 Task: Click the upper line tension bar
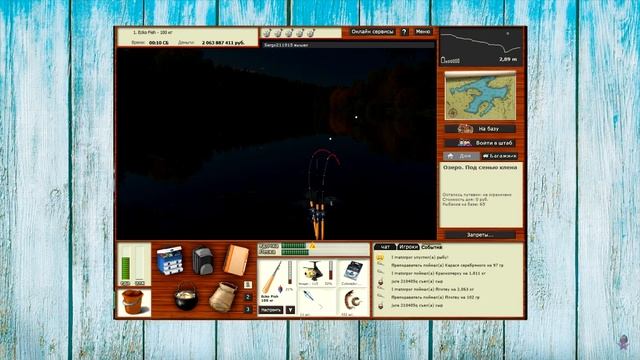(x=325, y=246)
